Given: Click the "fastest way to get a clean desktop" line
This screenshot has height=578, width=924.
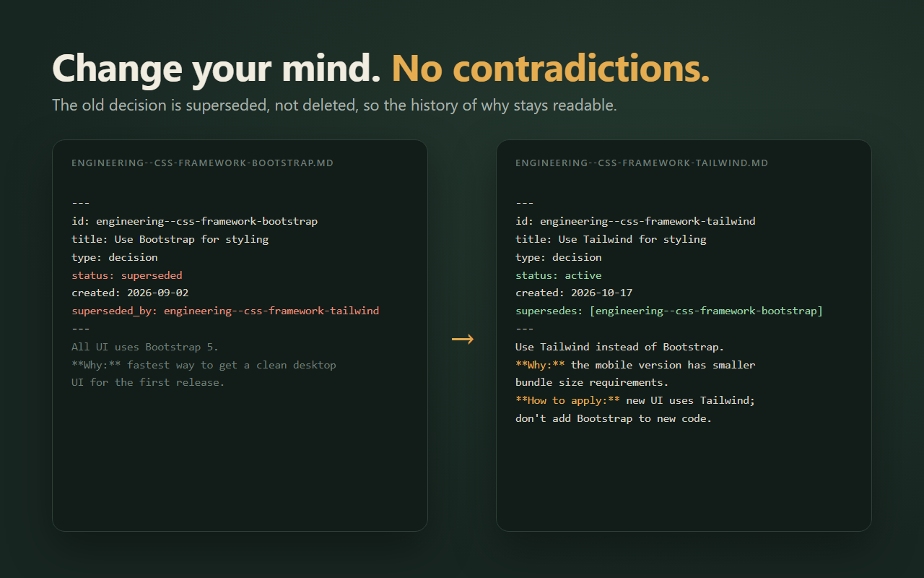Looking at the screenshot, I should 204,365.
